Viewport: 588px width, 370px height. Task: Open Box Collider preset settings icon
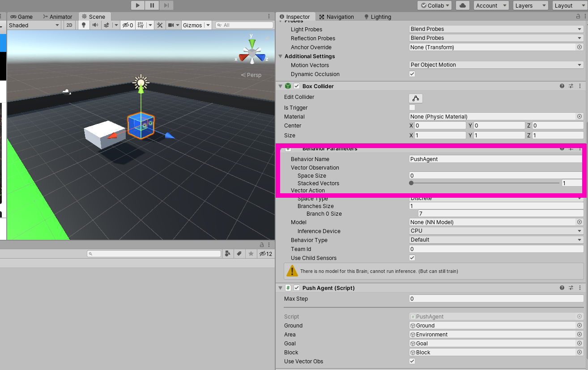click(571, 86)
